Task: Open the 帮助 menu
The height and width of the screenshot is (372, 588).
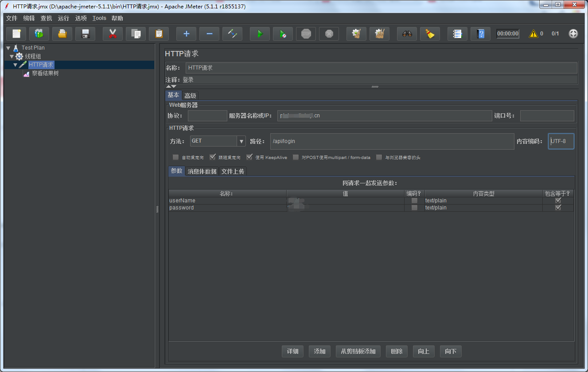Action: [117, 18]
